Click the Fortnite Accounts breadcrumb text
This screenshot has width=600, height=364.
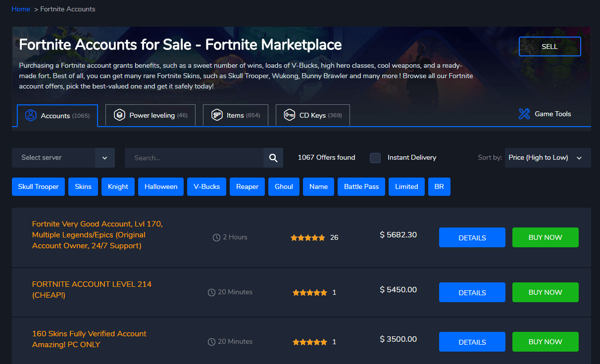point(68,9)
